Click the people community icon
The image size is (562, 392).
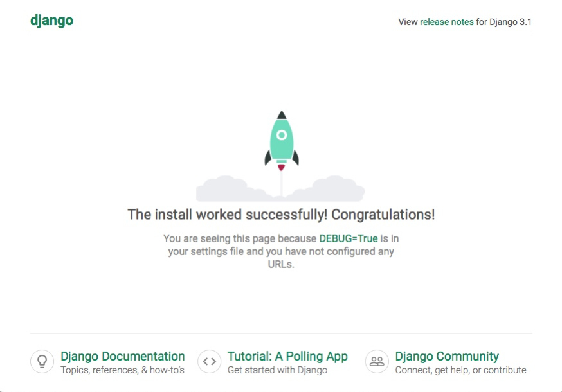(x=377, y=362)
